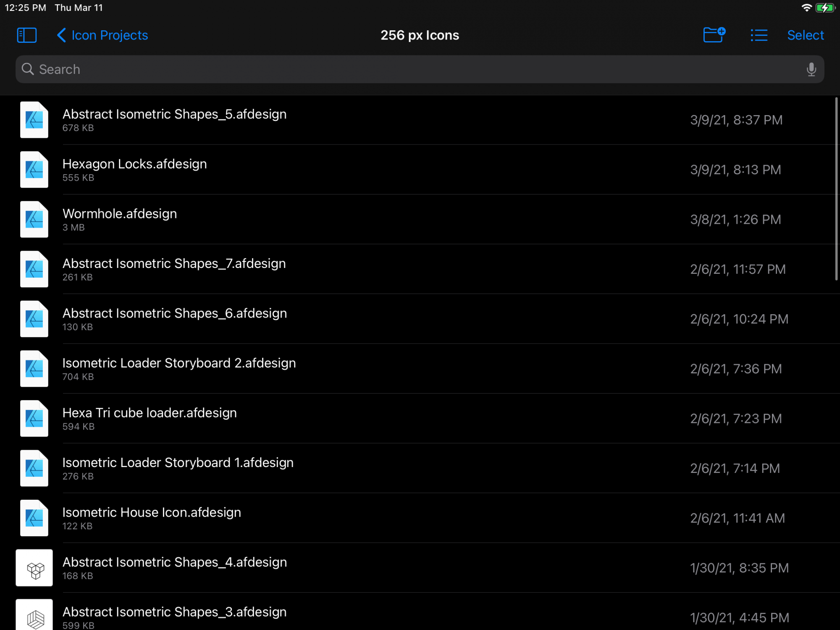This screenshot has width=840, height=630.
Task: Open the Abstract Isometric Shapes_4 thumbnail
Action: (34, 568)
